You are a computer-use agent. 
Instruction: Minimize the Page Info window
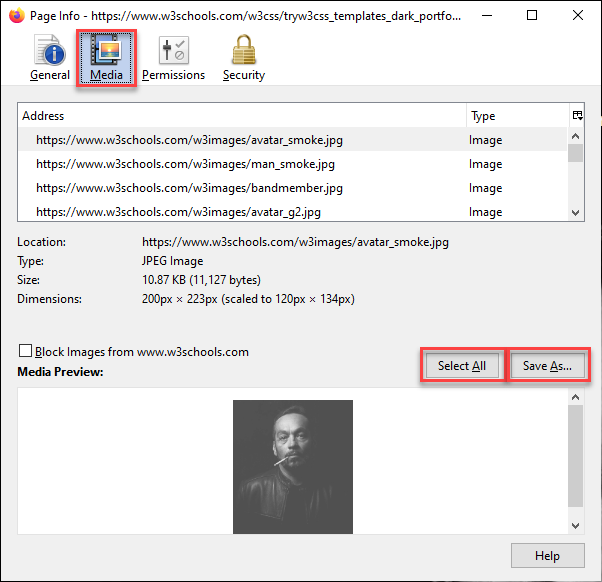[487, 15]
